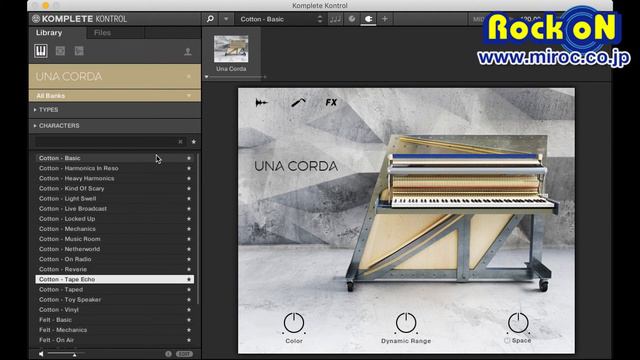Select preset Felt - Basic

point(115,320)
